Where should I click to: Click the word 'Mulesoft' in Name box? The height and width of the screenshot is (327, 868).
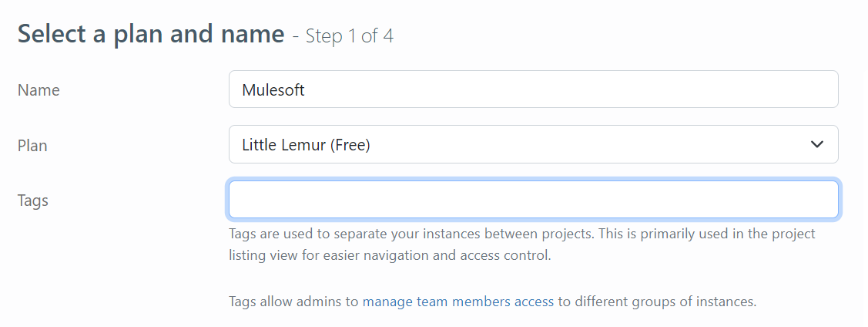coord(273,90)
